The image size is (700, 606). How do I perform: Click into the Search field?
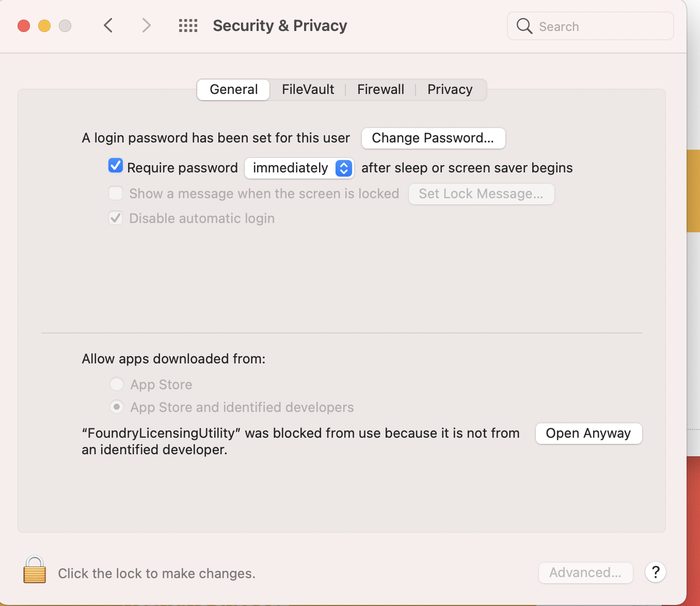[591, 26]
